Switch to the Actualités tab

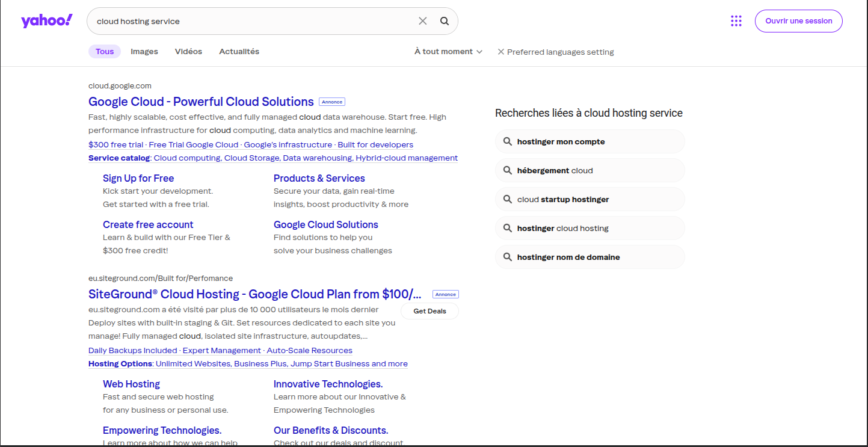click(239, 52)
